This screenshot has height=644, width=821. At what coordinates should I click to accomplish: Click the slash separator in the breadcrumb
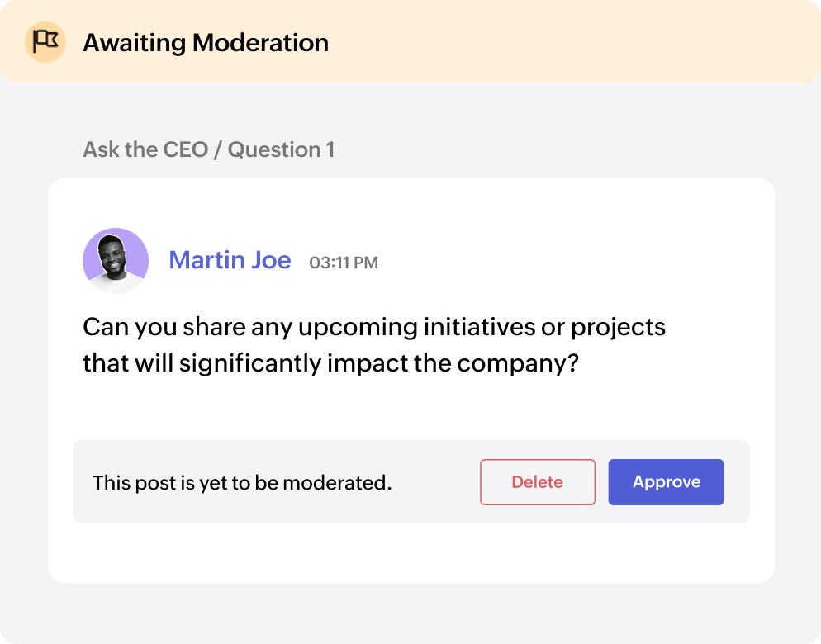tap(218, 149)
